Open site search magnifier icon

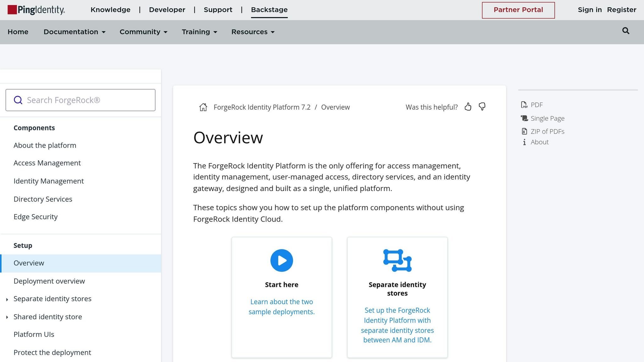coord(626,31)
